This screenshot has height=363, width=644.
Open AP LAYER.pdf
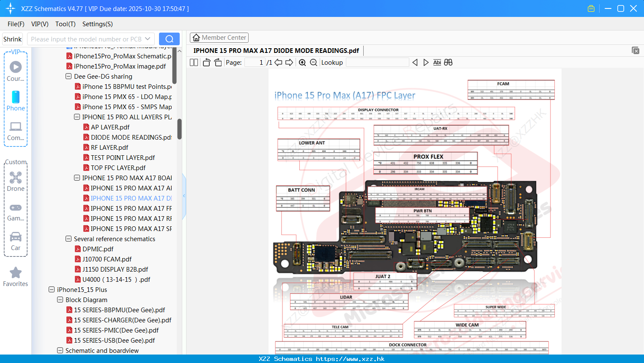110,127
